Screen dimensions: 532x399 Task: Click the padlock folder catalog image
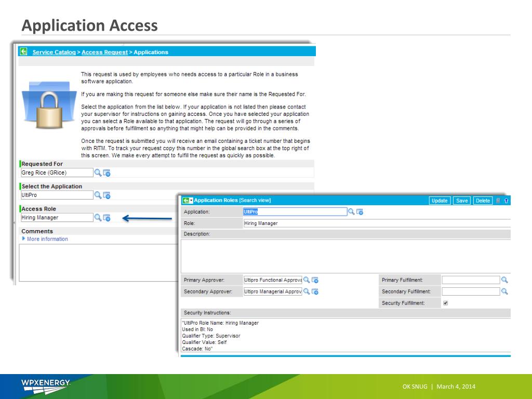[49, 104]
